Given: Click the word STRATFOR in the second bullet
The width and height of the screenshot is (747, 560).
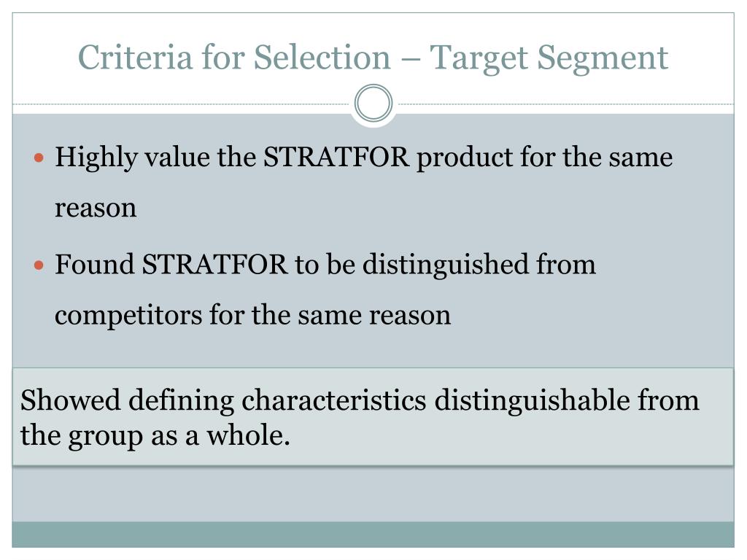Looking at the screenshot, I should click(215, 264).
